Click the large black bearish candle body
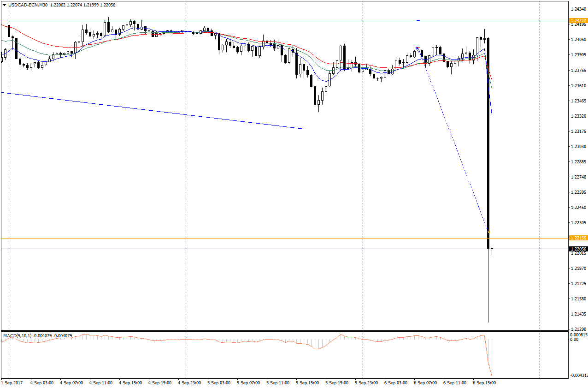Screen dimensions: 588x388 click(488, 143)
